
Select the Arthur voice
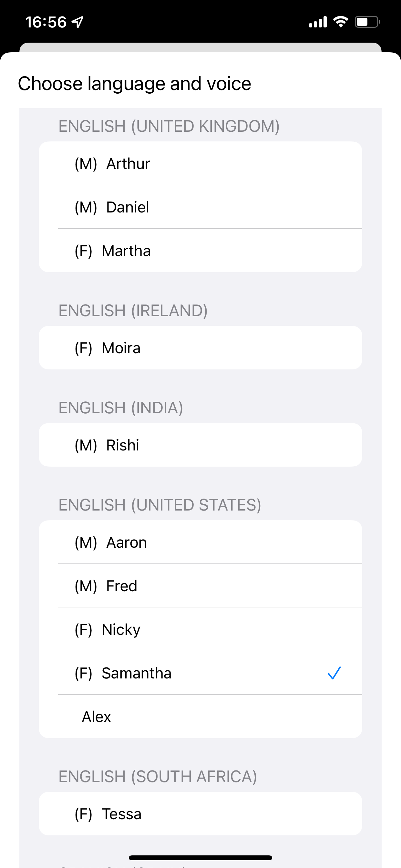[x=200, y=163]
